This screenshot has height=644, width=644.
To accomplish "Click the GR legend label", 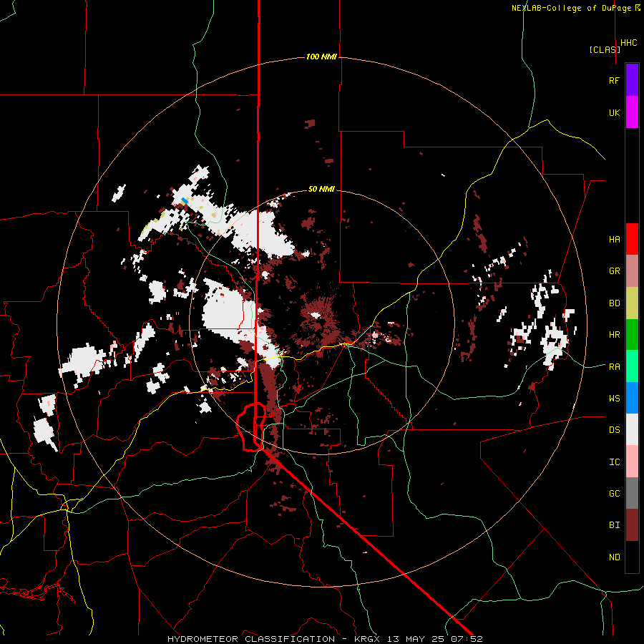I will pyautogui.click(x=614, y=271).
